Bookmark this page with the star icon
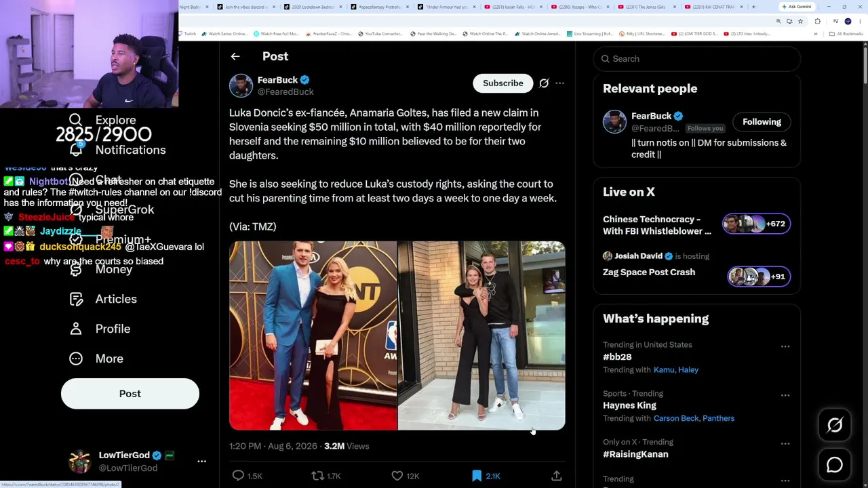The image size is (868, 488). coord(802,21)
